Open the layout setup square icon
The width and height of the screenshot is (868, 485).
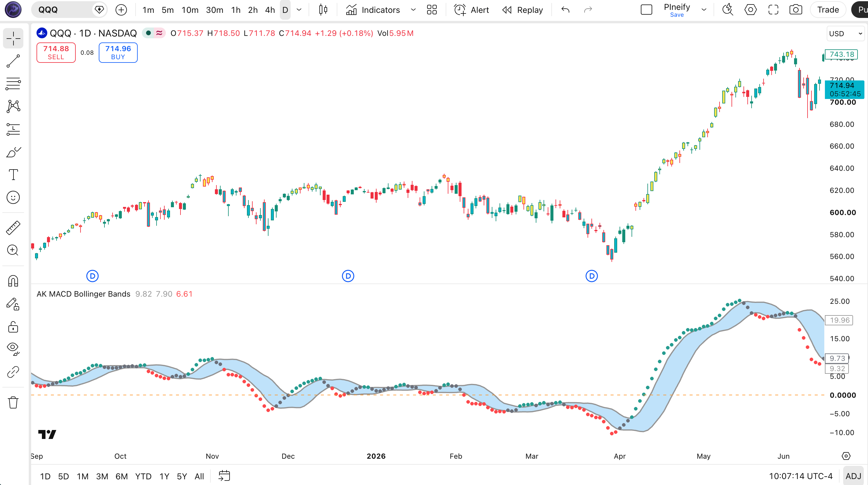(x=646, y=10)
